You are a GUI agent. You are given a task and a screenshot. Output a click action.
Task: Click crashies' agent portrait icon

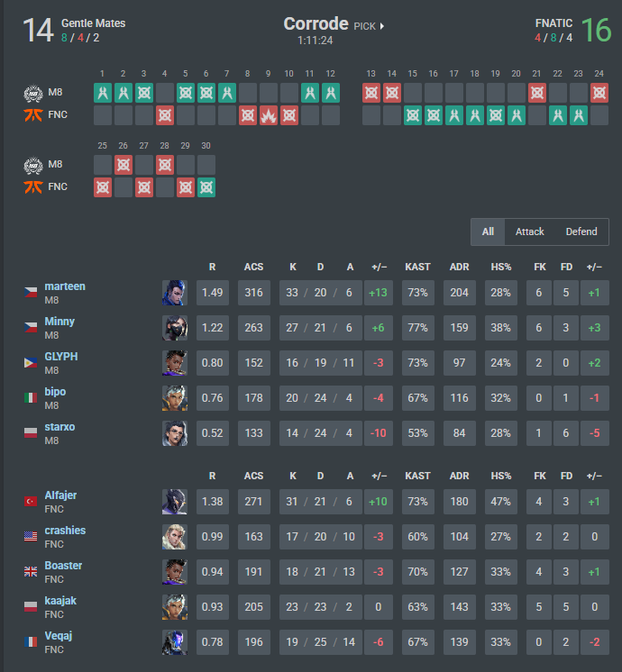[175, 537]
